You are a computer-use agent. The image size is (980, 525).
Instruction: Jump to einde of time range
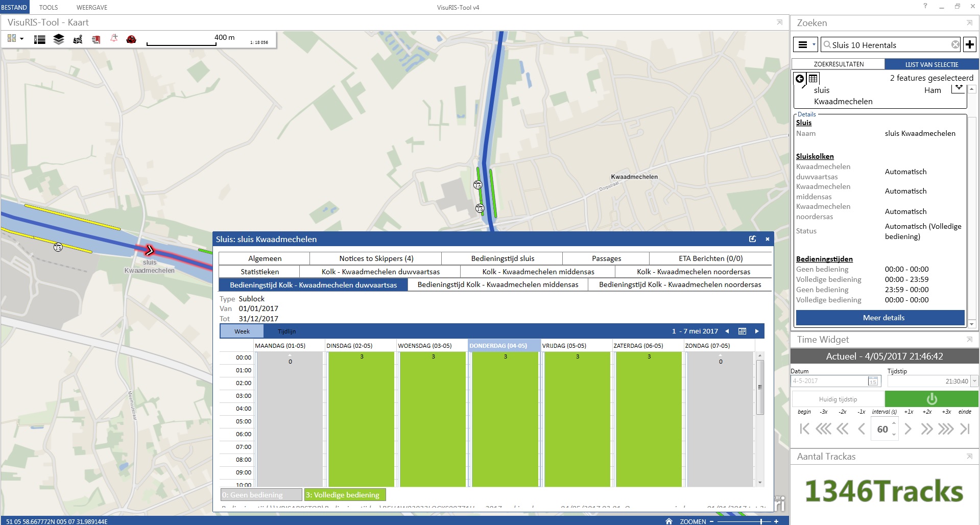click(x=965, y=429)
